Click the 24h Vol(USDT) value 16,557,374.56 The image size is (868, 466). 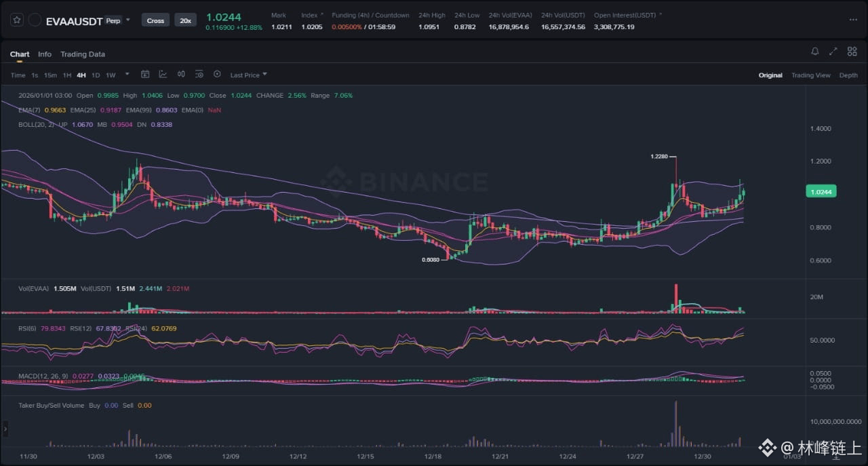pyautogui.click(x=563, y=27)
